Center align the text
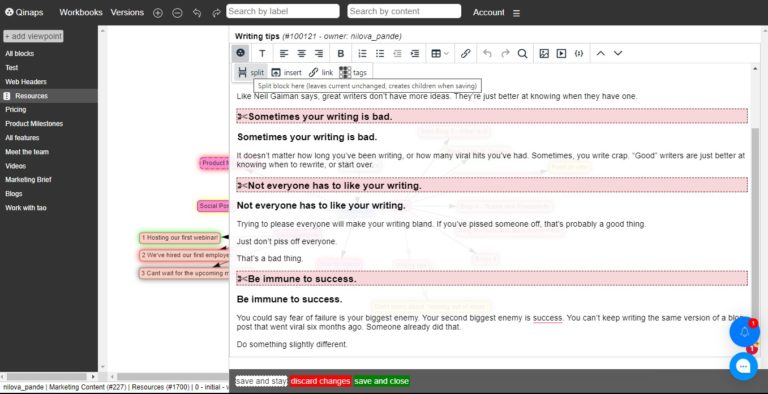The height and width of the screenshot is (394, 768). [x=301, y=53]
